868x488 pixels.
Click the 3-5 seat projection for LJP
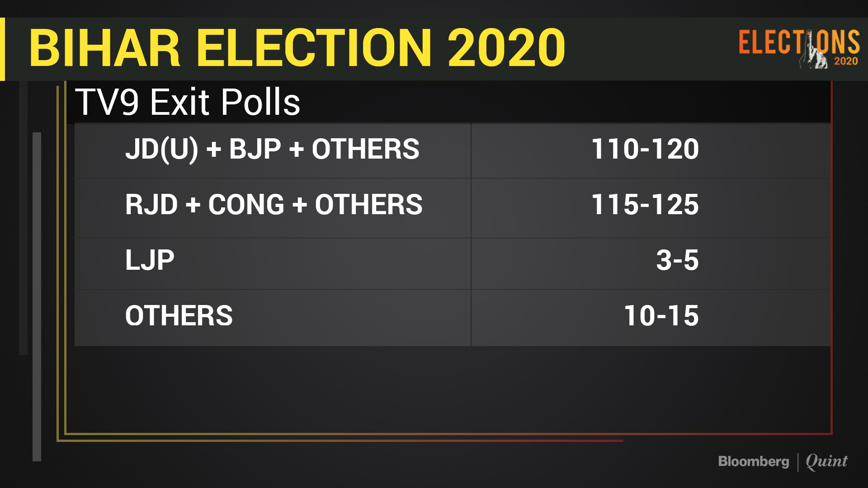coord(677,260)
